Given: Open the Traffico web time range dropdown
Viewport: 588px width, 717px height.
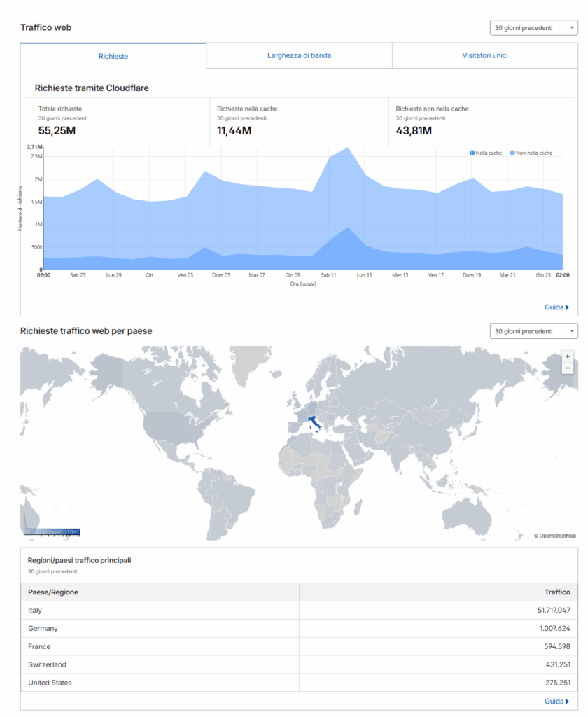Looking at the screenshot, I should [x=533, y=28].
